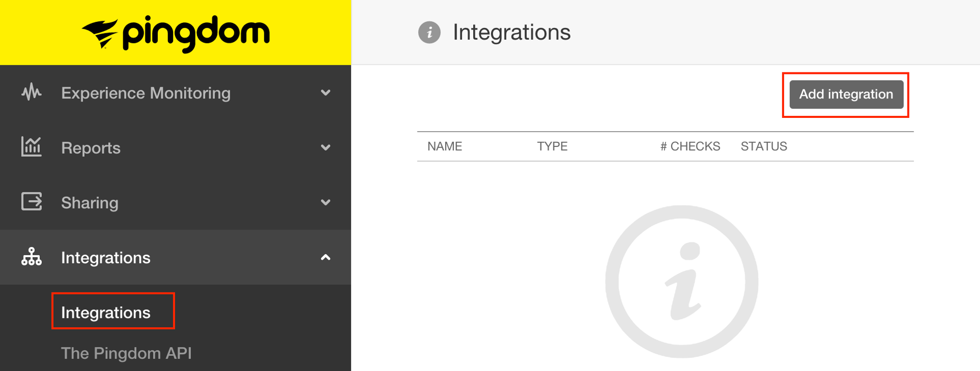Click the info icon beside the Integrations heading
This screenshot has width=980, height=371.
pos(429,32)
